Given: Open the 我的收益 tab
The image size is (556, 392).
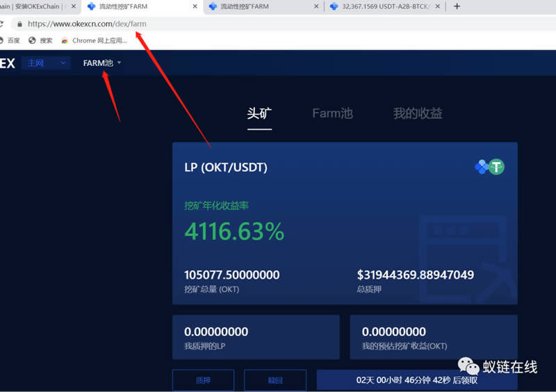Looking at the screenshot, I should coord(418,113).
